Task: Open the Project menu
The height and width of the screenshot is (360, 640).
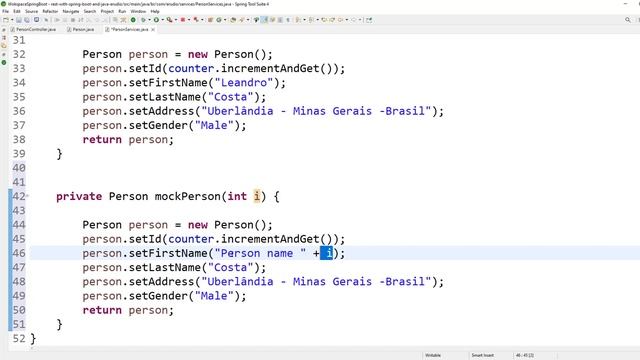Action: click(x=107, y=11)
